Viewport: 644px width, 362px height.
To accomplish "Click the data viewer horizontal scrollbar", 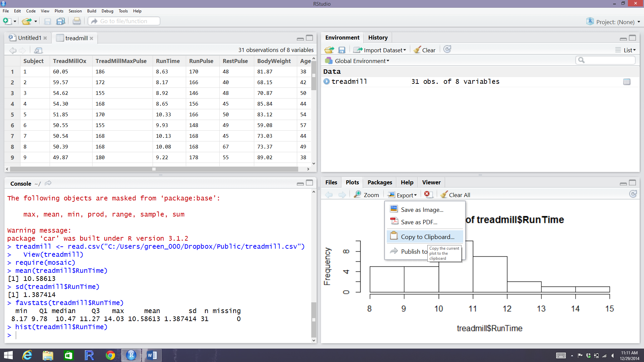I will coord(154,169).
